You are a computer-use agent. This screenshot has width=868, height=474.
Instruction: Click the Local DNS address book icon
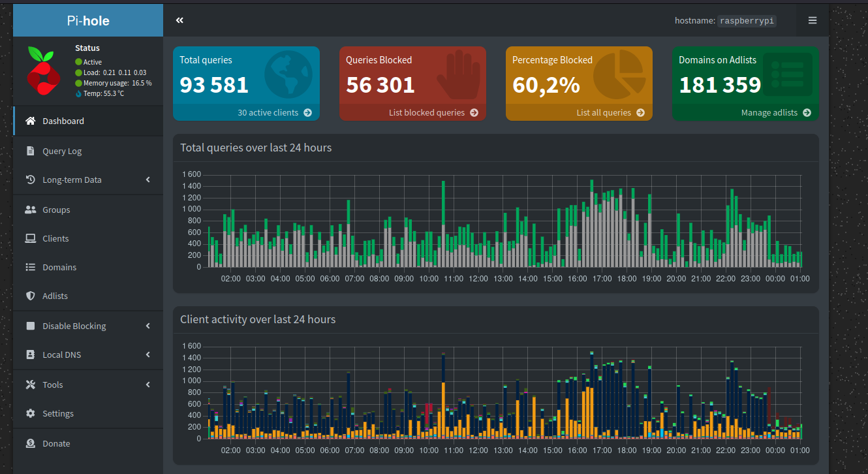coord(30,355)
